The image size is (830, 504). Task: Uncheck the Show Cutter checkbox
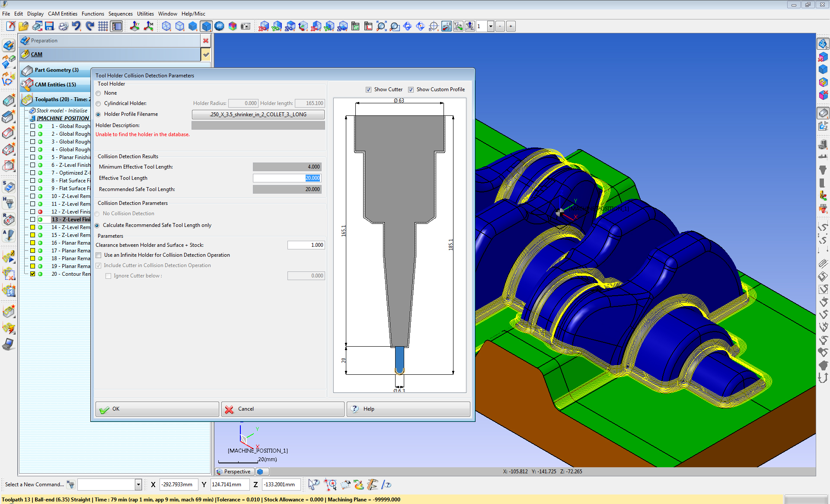pos(368,89)
